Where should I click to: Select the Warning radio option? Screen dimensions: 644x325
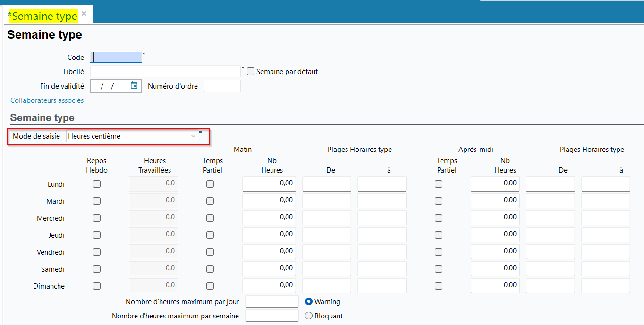(309, 302)
